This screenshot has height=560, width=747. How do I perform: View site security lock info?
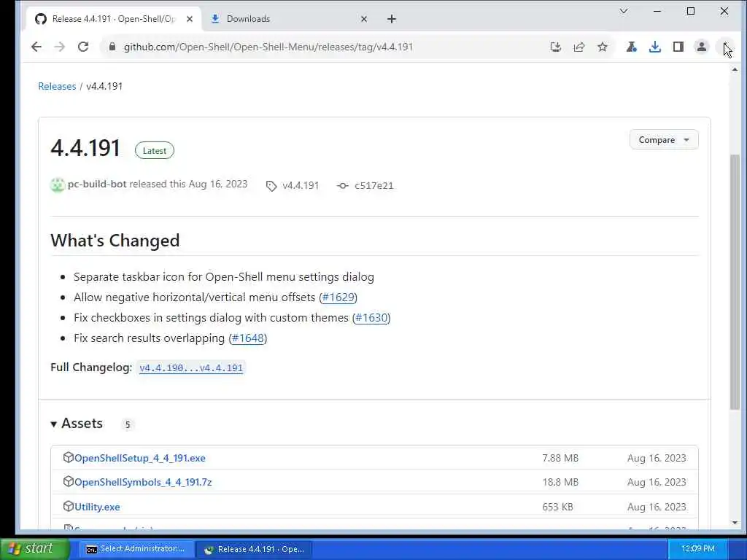112,47
